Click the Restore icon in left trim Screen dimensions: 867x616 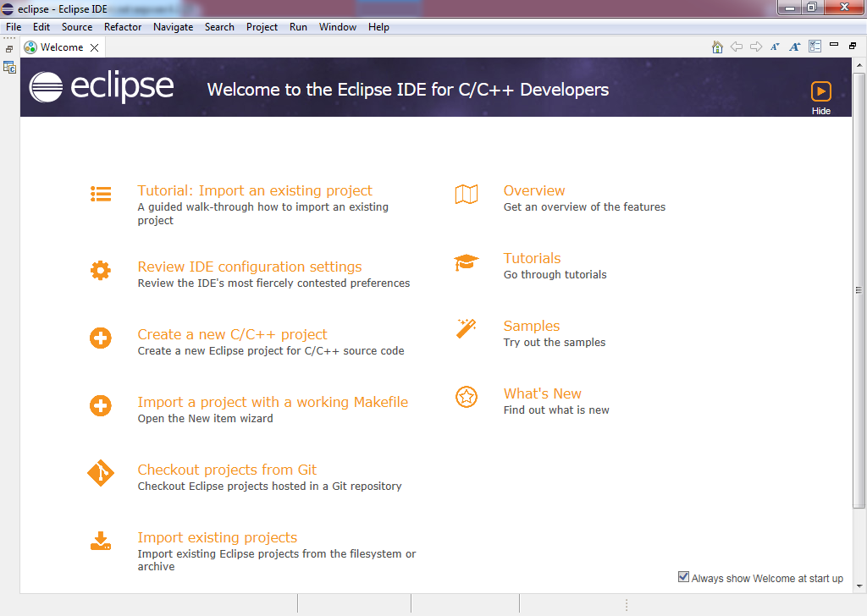(x=9, y=50)
